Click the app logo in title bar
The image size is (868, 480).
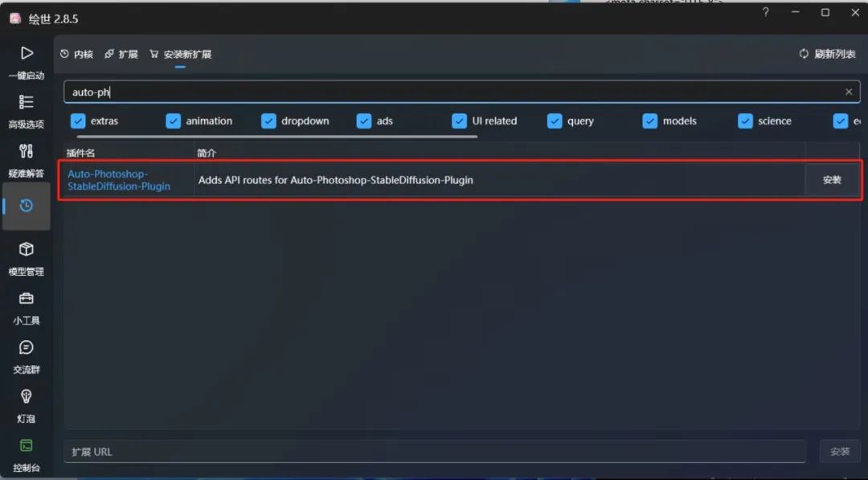coord(15,18)
